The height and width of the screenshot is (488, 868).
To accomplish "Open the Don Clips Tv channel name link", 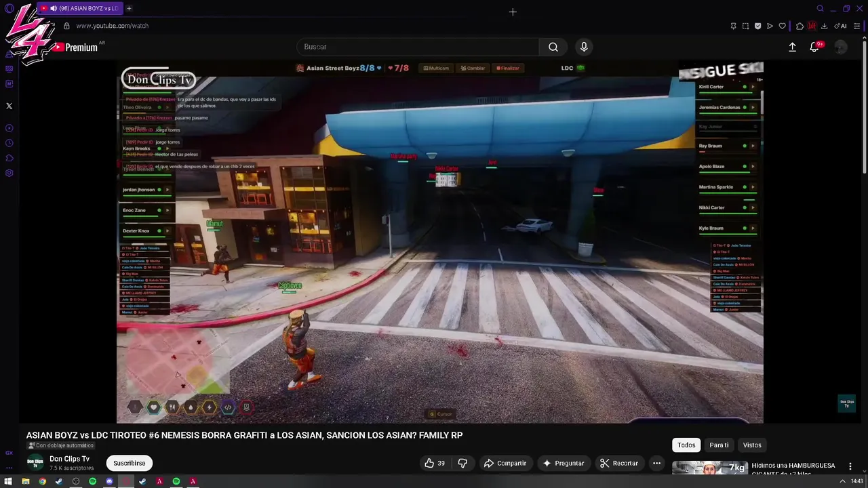I will (x=69, y=459).
